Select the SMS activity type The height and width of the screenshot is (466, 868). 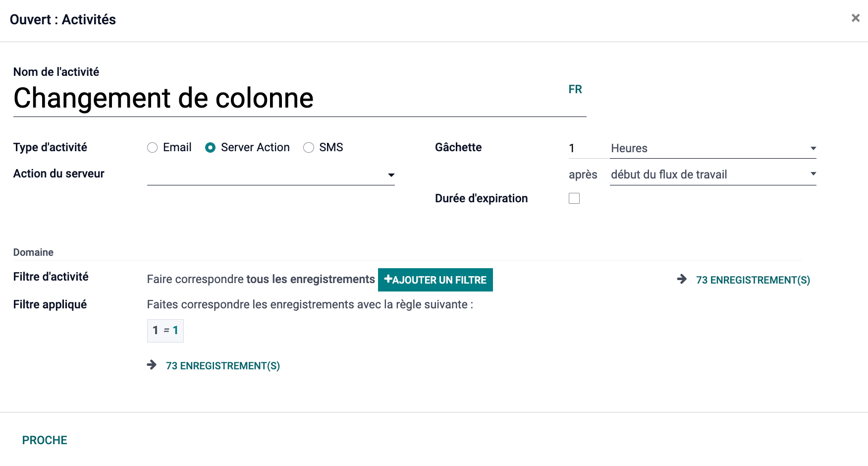point(309,147)
